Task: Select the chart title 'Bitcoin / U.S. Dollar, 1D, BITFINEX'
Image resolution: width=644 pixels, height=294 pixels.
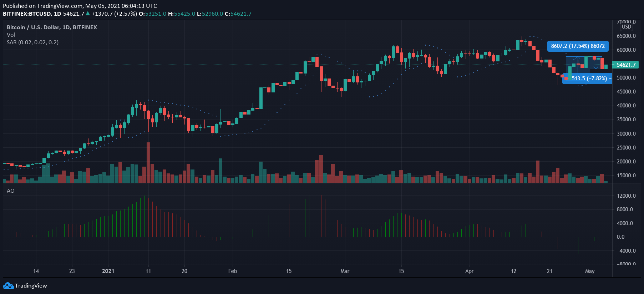Action: tap(52, 27)
